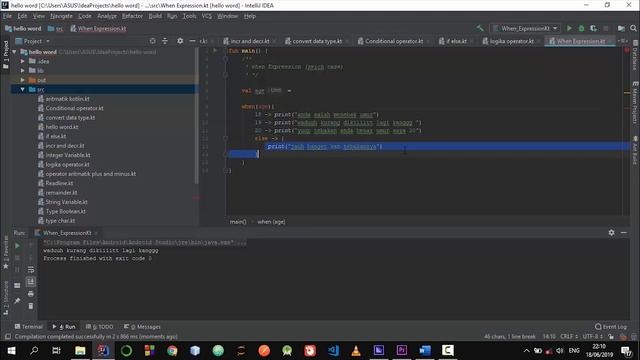Viewport: 640px width, 360px height.
Task: Open Readline.kt in project tree
Action: (59, 183)
